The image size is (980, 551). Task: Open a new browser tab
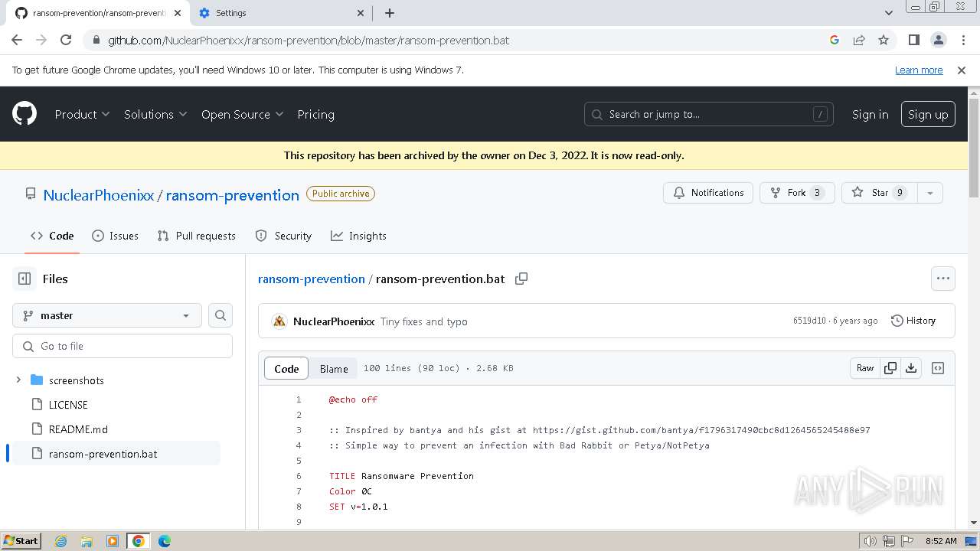pyautogui.click(x=390, y=13)
